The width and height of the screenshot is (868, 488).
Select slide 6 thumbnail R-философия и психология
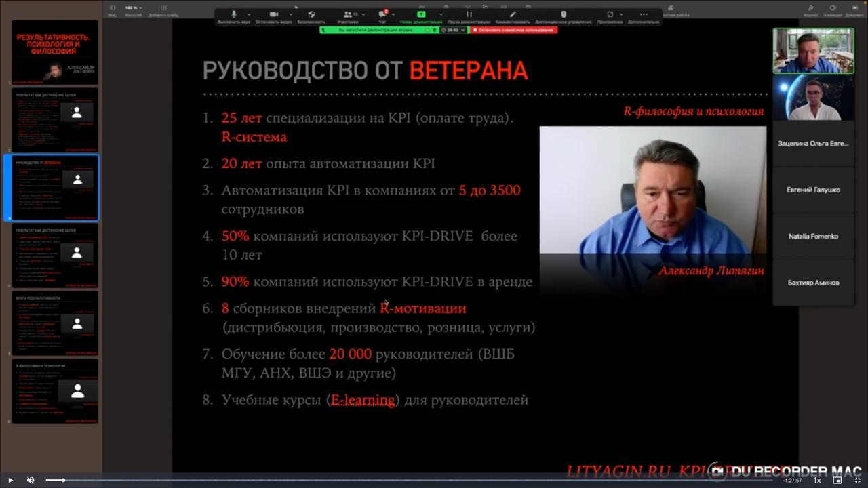coord(54,391)
